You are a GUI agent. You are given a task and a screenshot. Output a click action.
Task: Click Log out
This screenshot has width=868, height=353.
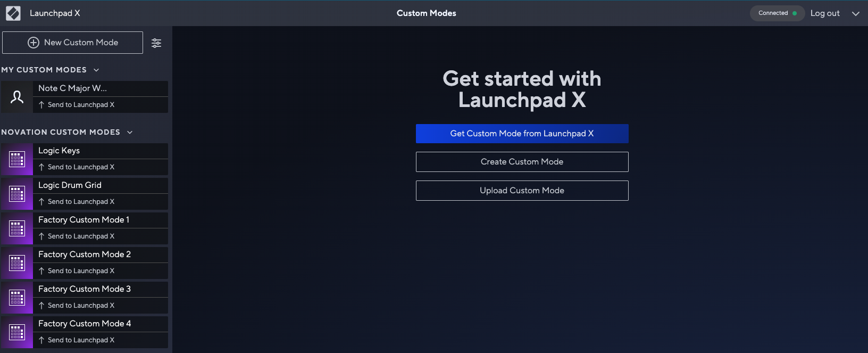[824, 13]
